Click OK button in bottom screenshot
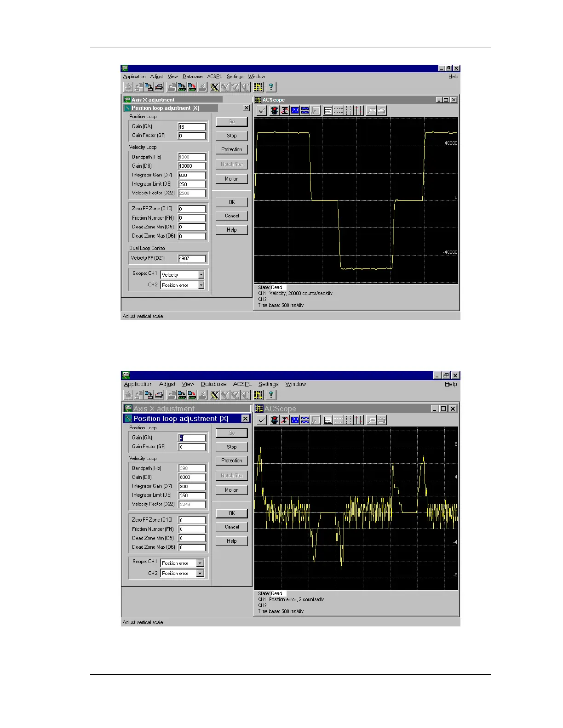This screenshot has height=728, width=563. 232,513
